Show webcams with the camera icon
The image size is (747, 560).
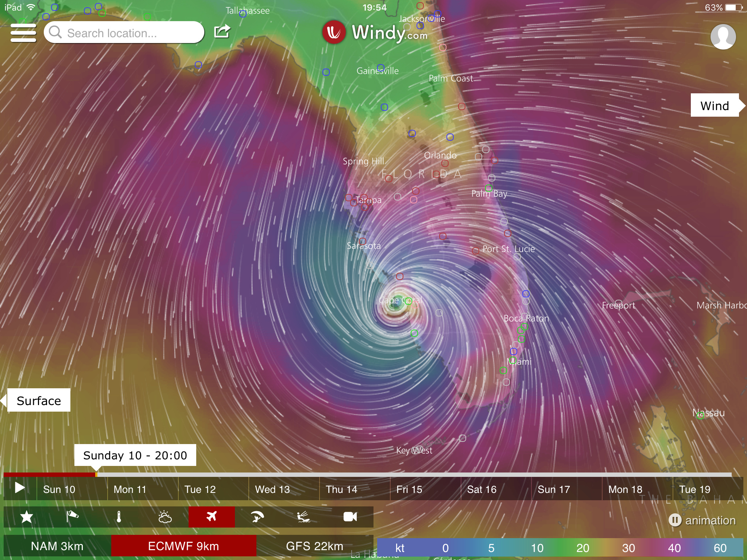[350, 517]
